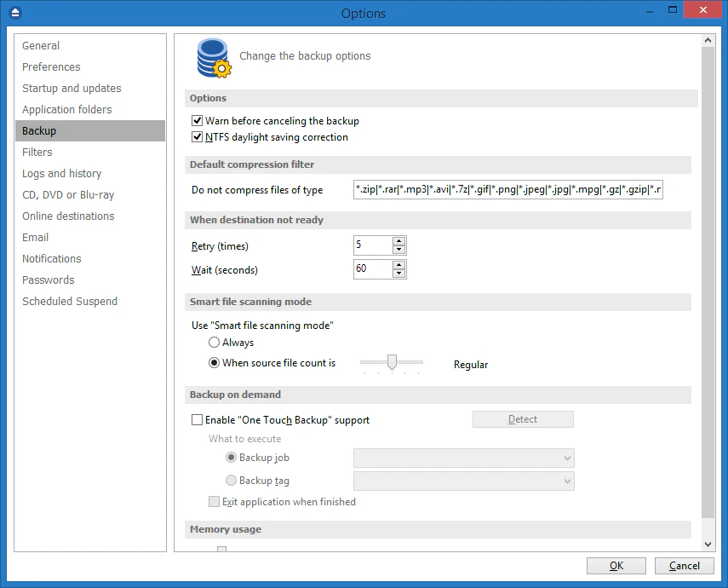Enable One Touch Backup support
This screenshot has width=728, height=588.
(197, 419)
